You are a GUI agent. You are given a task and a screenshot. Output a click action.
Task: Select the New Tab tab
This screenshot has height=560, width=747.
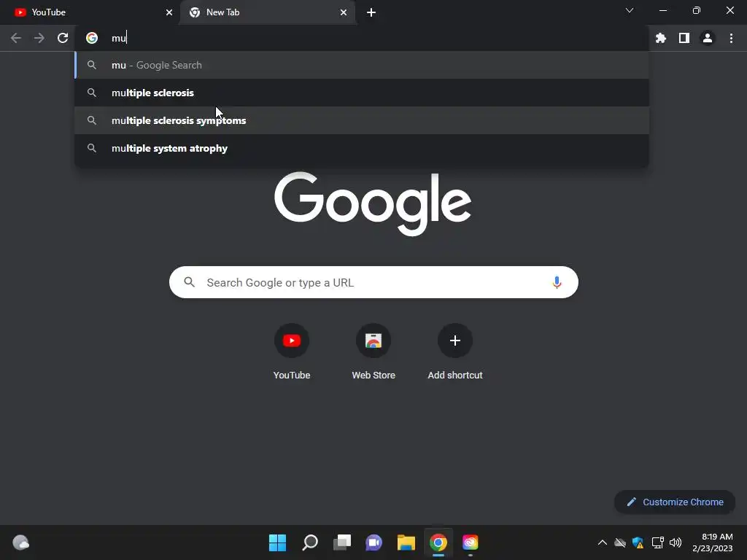point(268,12)
